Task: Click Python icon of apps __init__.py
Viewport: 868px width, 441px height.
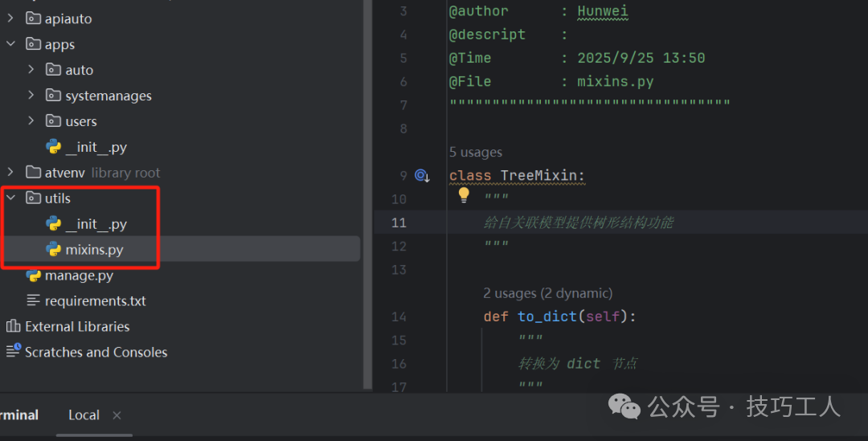Action: pyautogui.click(x=54, y=147)
